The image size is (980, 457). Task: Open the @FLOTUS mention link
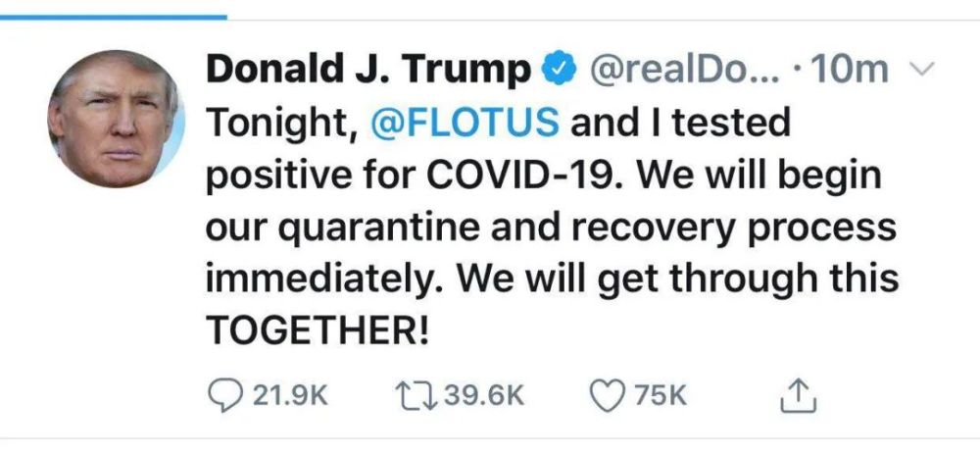click(465, 122)
